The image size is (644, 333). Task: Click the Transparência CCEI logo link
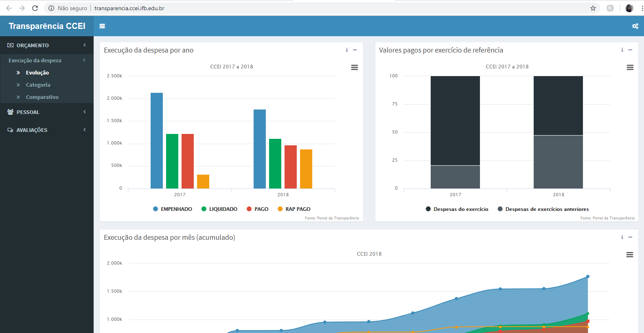click(47, 26)
